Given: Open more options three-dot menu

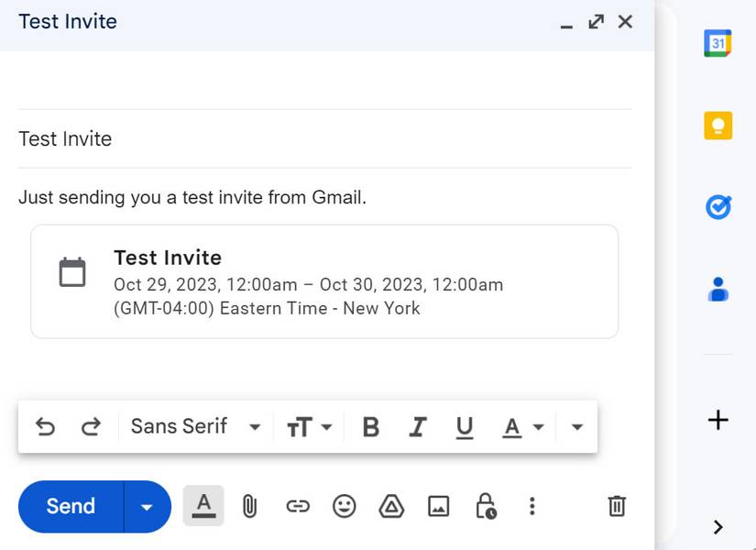Looking at the screenshot, I should (x=531, y=506).
